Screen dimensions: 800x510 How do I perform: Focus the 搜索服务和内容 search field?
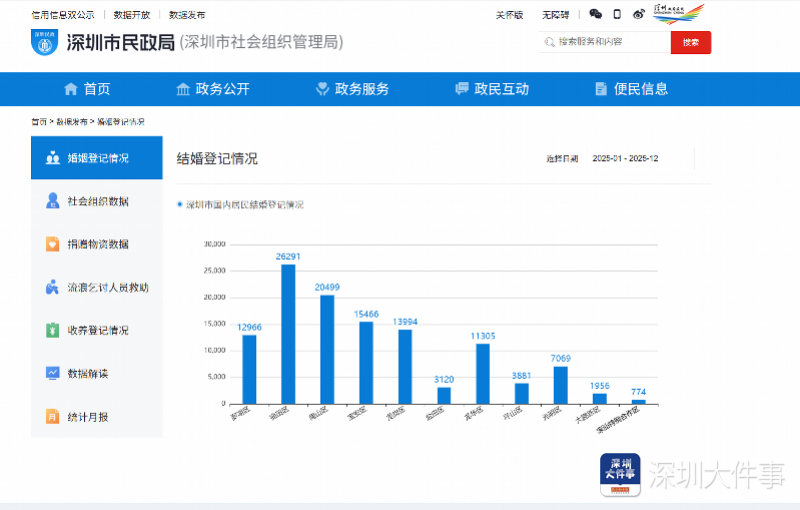tap(605, 42)
